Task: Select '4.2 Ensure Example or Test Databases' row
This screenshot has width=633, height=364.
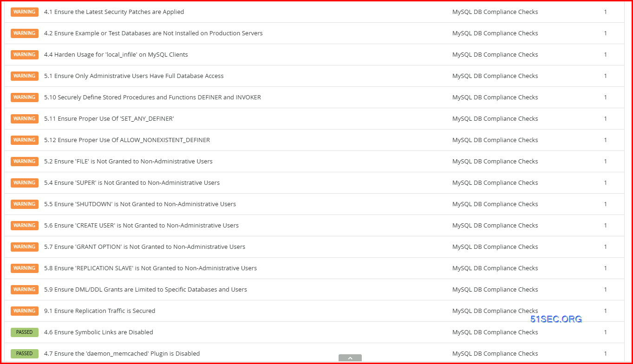Action: point(314,33)
